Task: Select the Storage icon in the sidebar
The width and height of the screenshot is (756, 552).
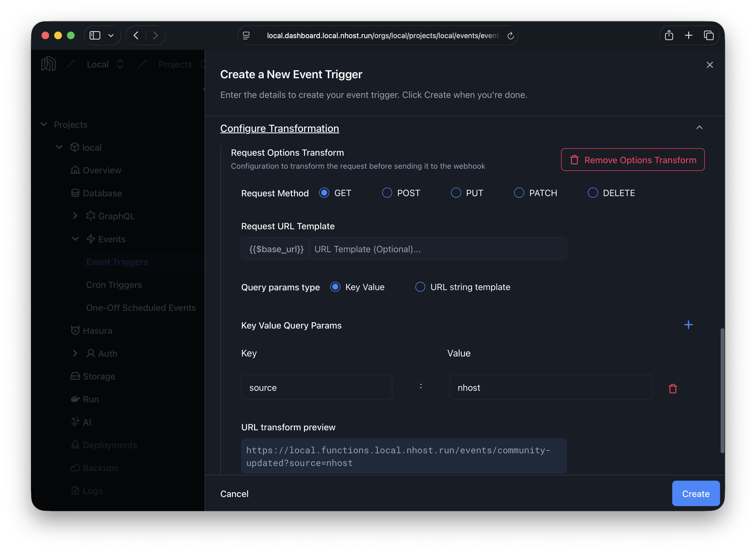Action: pyautogui.click(x=75, y=376)
